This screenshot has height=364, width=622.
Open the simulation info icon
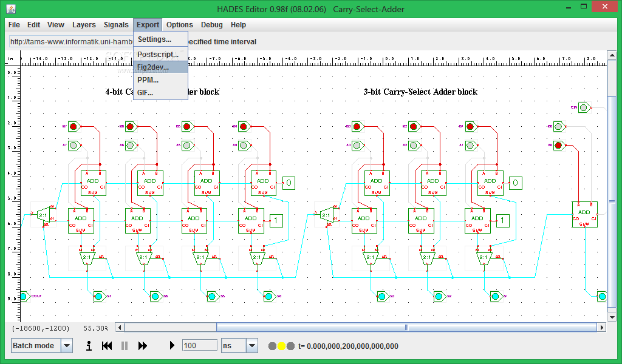click(89, 346)
